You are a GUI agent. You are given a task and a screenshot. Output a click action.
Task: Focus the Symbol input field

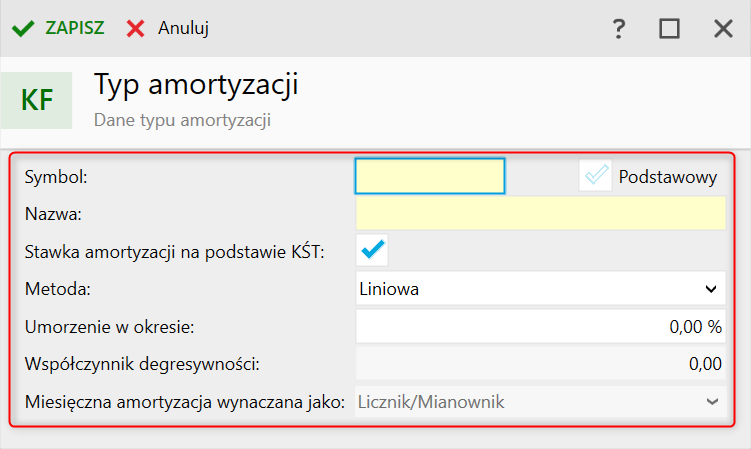point(430,176)
